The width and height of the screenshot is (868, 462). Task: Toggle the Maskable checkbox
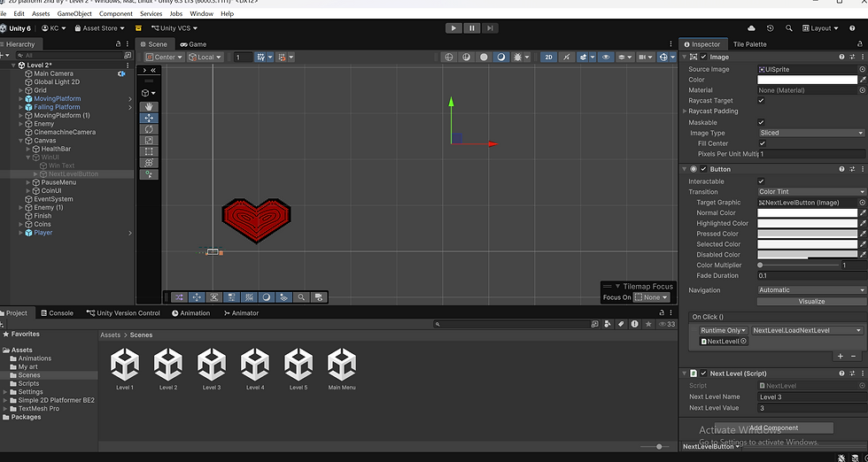(761, 122)
